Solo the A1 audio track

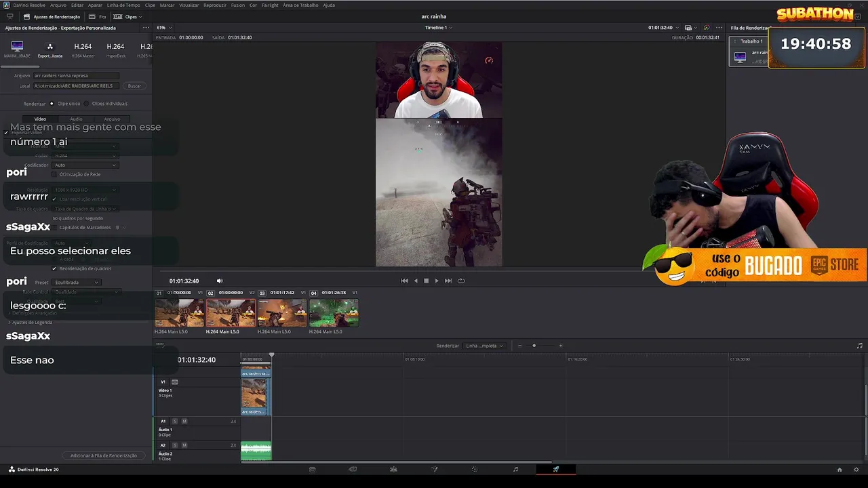(174, 421)
